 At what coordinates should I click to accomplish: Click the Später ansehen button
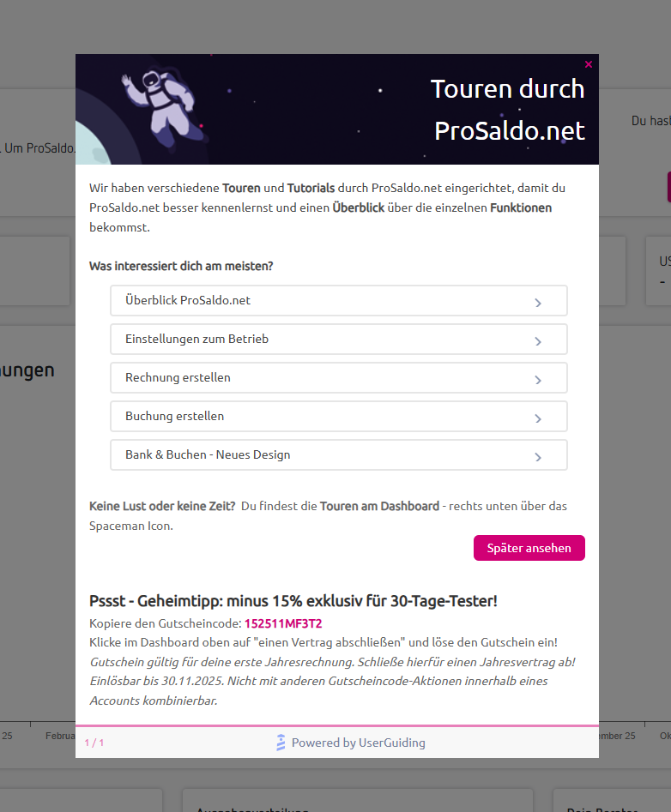click(x=529, y=548)
